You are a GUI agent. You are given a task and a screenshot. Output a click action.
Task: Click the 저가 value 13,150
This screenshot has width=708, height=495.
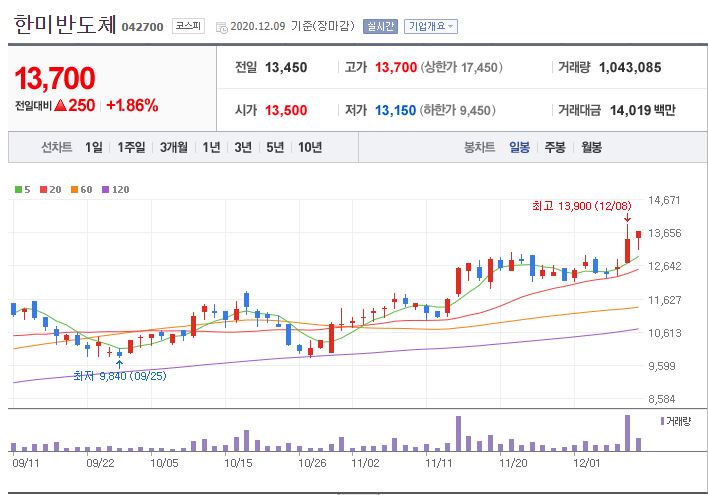395,110
